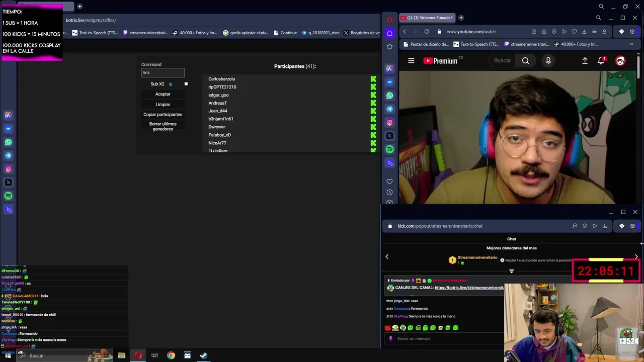The image size is (644, 362).
Task: Click the YouTube Buscar search box
Action: pos(502,61)
